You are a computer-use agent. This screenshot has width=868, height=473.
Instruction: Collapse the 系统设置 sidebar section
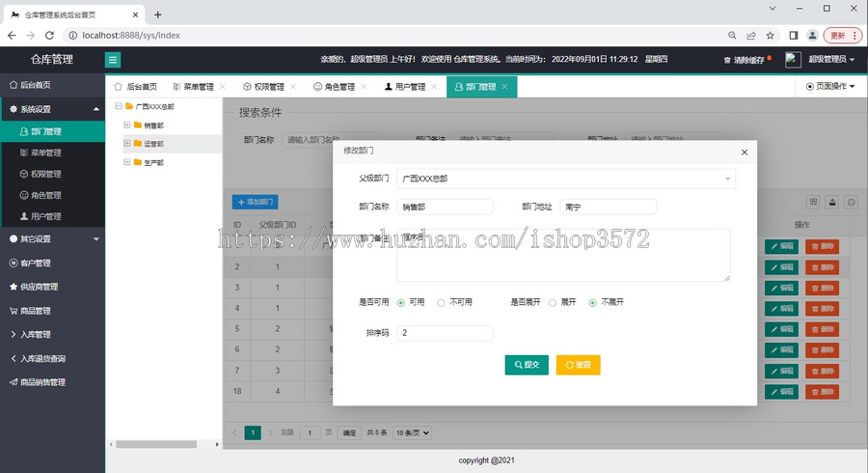pyautogui.click(x=52, y=109)
